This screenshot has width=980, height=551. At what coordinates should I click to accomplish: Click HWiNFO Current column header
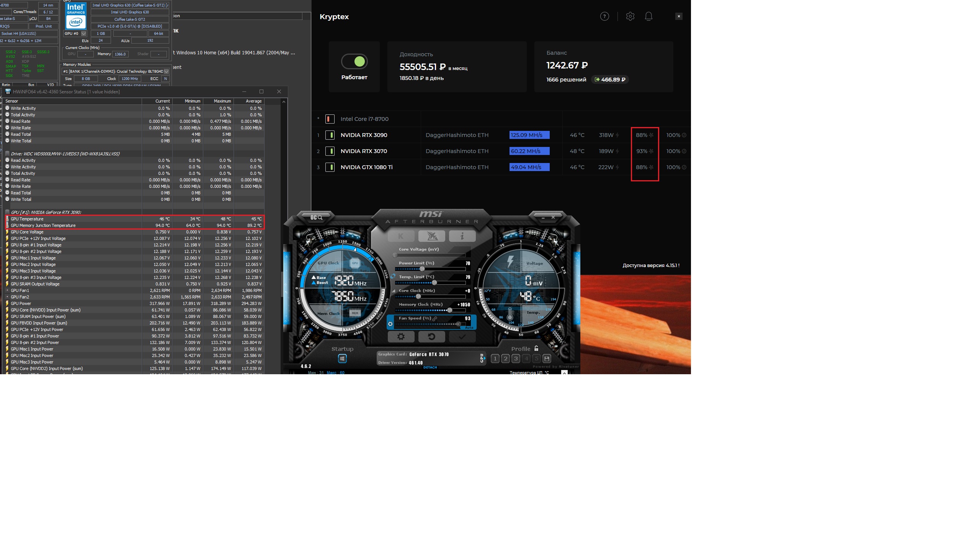tap(157, 101)
